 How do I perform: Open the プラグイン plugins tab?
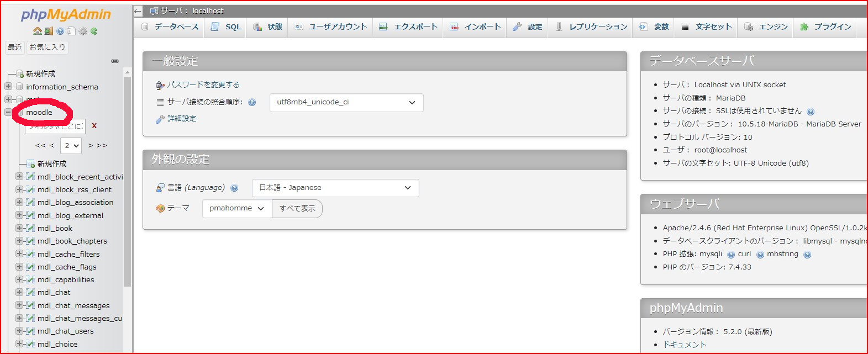click(x=825, y=27)
